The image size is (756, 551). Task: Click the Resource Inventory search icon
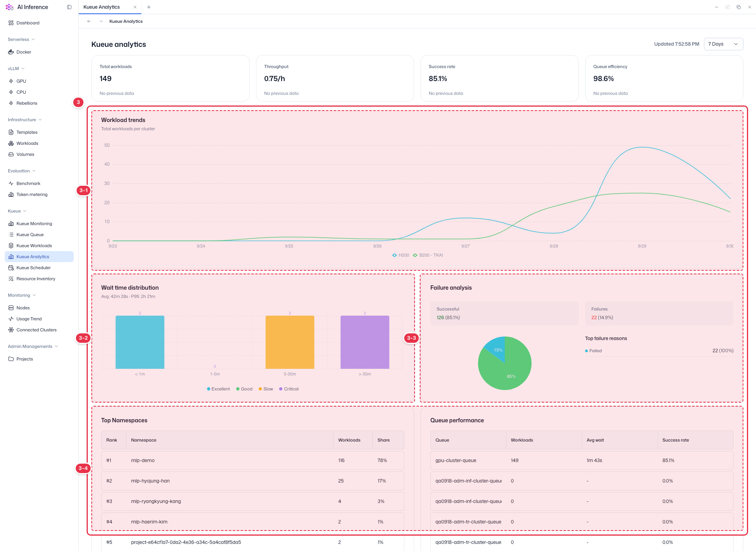coord(11,279)
